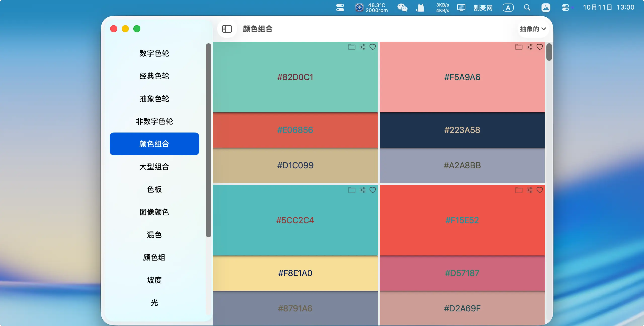Click folder icon on #F5A9A6 palette
Image resolution: width=644 pixels, height=326 pixels.
518,47
